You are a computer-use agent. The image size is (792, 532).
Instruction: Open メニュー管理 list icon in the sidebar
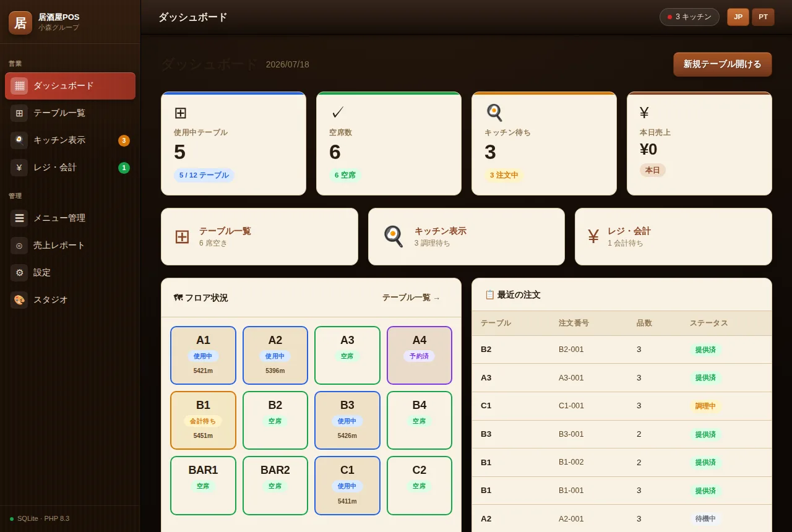(19, 218)
